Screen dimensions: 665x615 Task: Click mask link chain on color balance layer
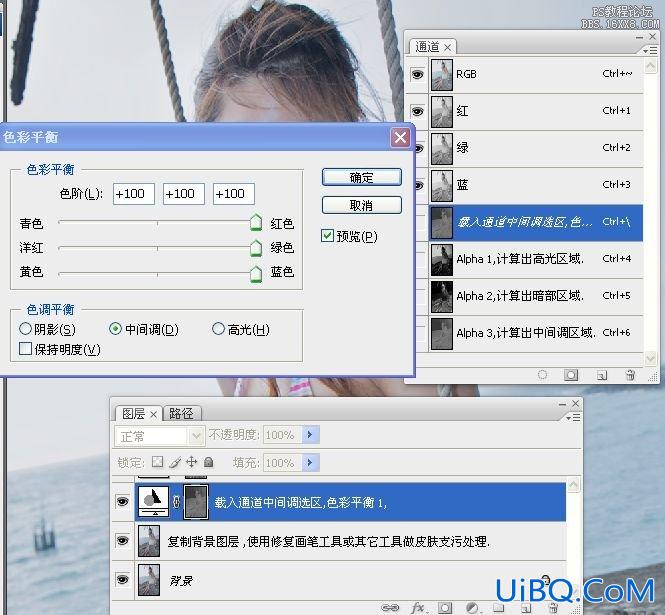pos(176,502)
